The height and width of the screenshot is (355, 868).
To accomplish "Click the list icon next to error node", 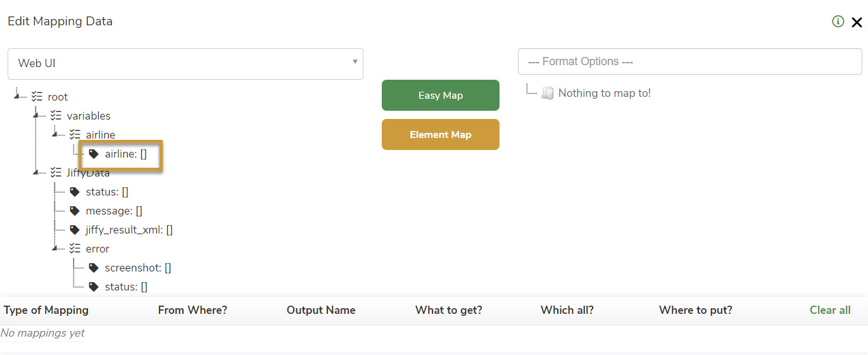I will [x=75, y=249].
